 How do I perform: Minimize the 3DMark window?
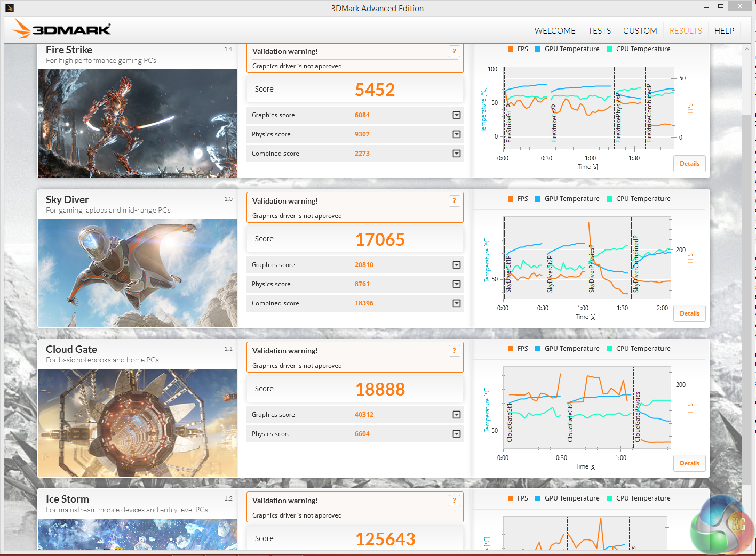tap(706, 7)
